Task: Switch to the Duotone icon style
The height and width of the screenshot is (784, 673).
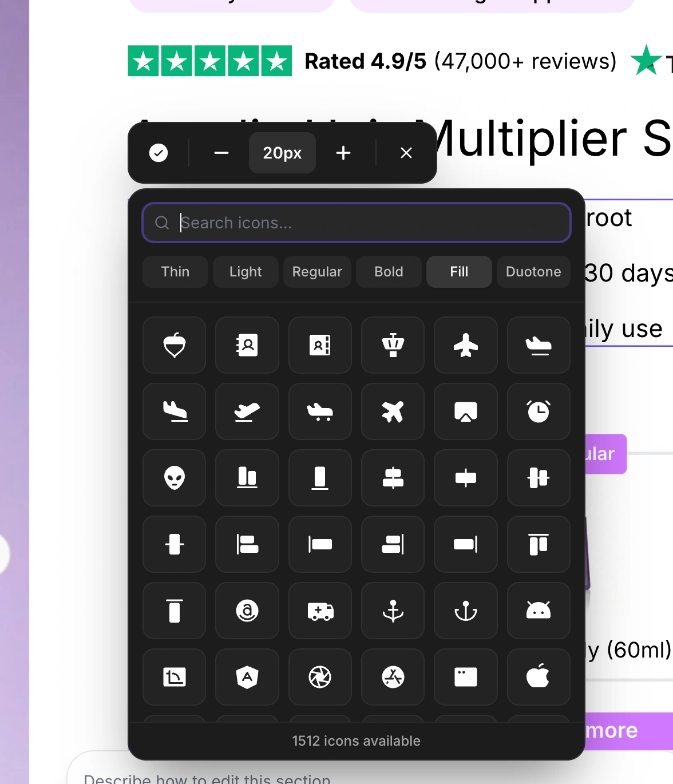Action: [533, 272]
